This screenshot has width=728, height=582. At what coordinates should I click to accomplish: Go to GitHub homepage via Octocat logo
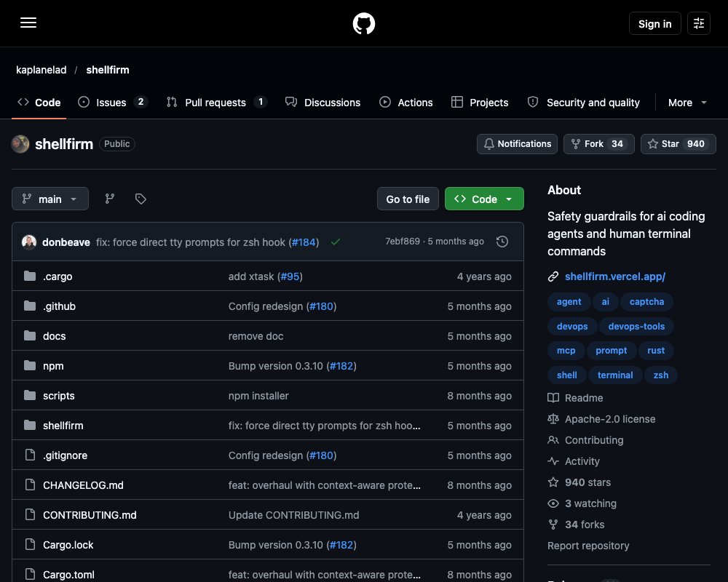(364, 23)
